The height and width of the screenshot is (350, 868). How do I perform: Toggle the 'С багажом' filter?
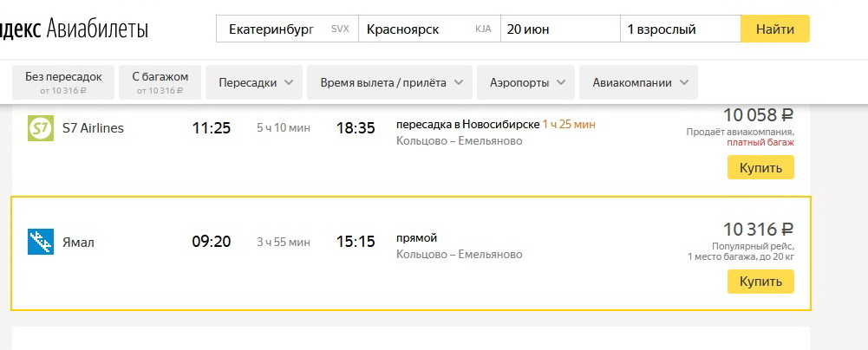pos(160,82)
